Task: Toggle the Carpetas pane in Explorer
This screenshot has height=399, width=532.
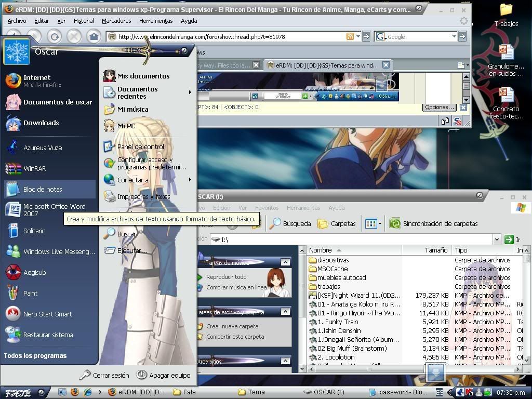Action: tap(337, 223)
